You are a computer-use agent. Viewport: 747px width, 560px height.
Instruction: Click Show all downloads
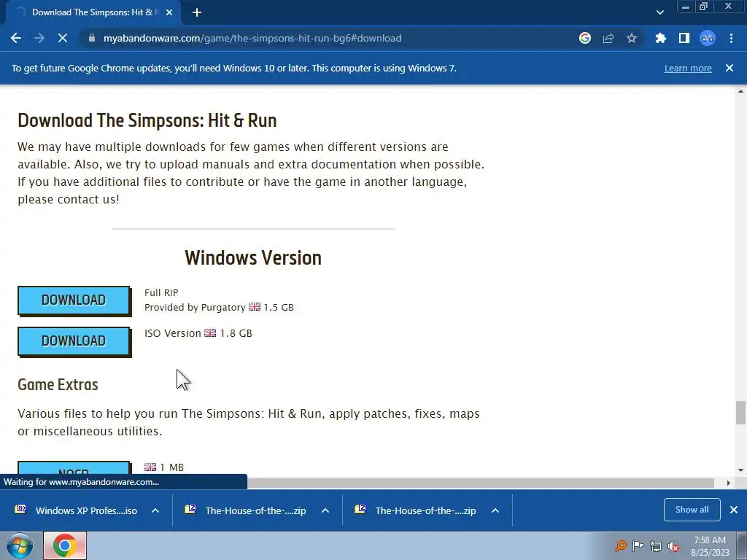point(692,510)
